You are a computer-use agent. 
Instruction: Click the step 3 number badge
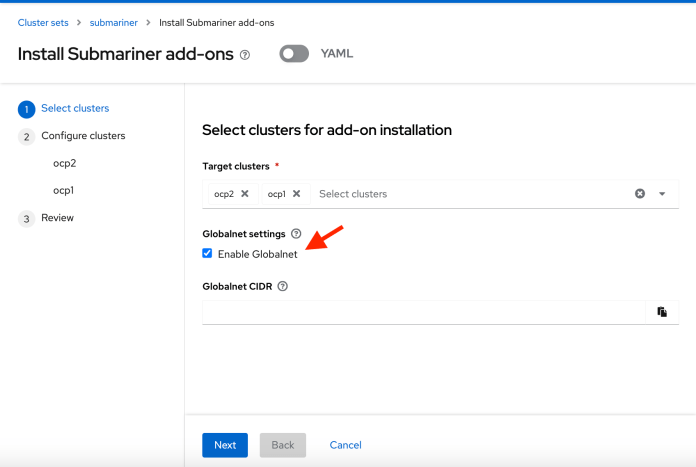[27, 219]
